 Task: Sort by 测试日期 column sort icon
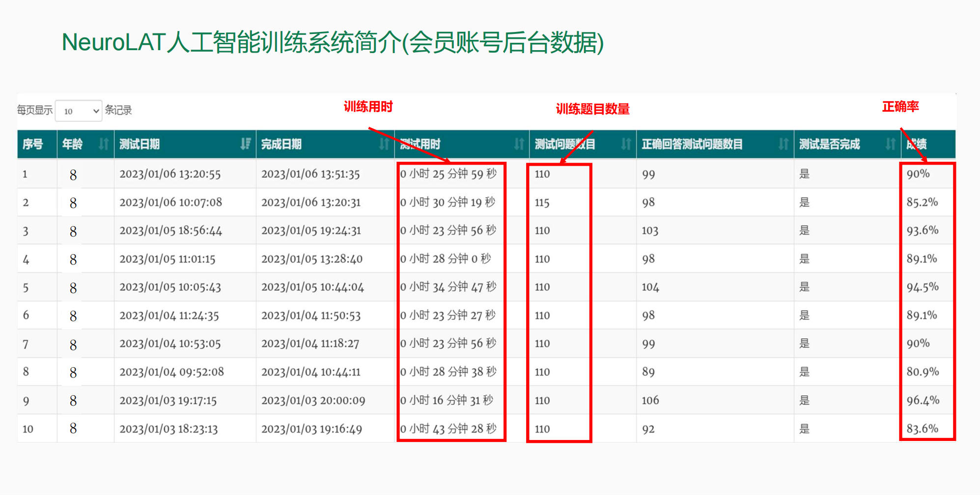coord(246,144)
